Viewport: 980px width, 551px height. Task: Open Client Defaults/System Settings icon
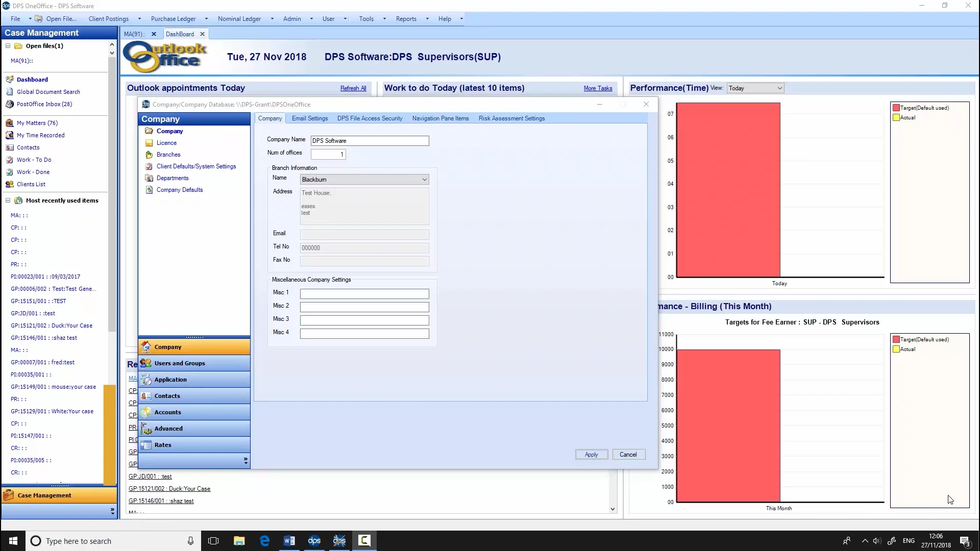click(149, 166)
